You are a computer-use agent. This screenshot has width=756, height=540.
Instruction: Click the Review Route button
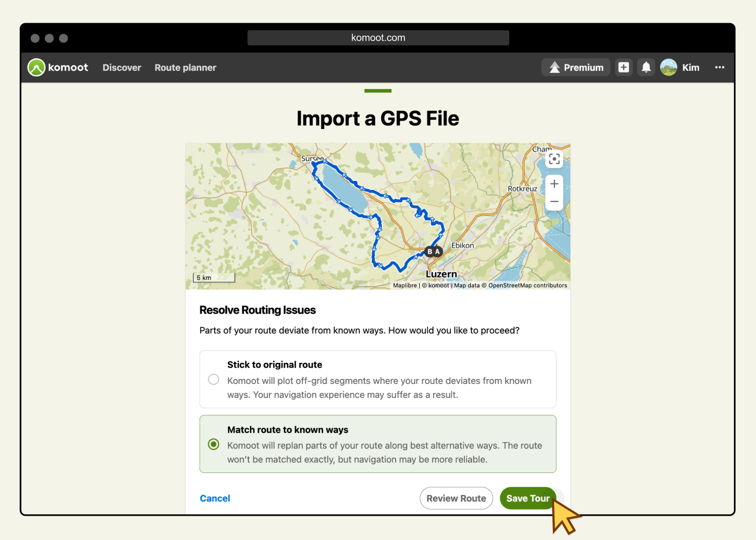[x=456, y=498]
